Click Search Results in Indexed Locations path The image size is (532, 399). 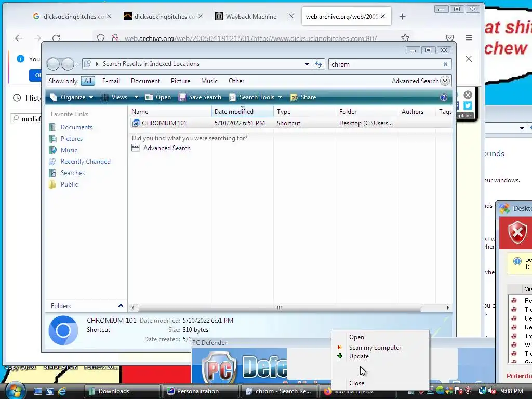[x=151, y=64]
